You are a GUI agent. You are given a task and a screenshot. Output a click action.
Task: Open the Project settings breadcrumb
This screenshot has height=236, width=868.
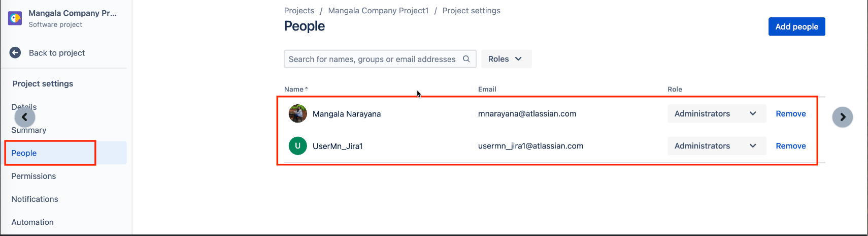471,11
